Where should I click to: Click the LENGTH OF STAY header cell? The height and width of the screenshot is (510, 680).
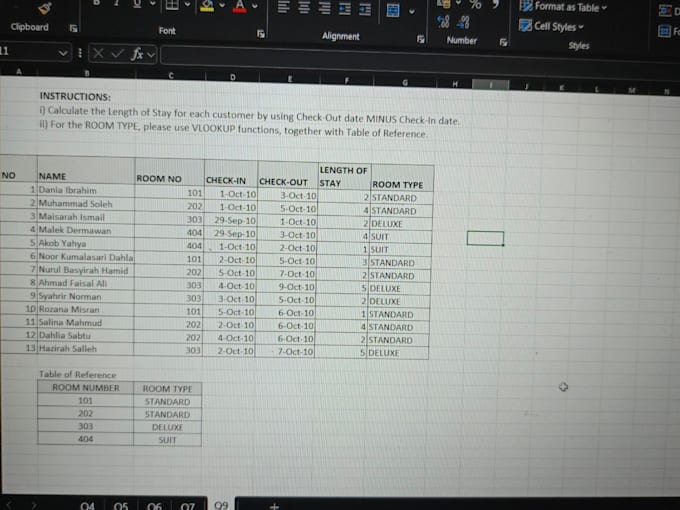[344, 176]
